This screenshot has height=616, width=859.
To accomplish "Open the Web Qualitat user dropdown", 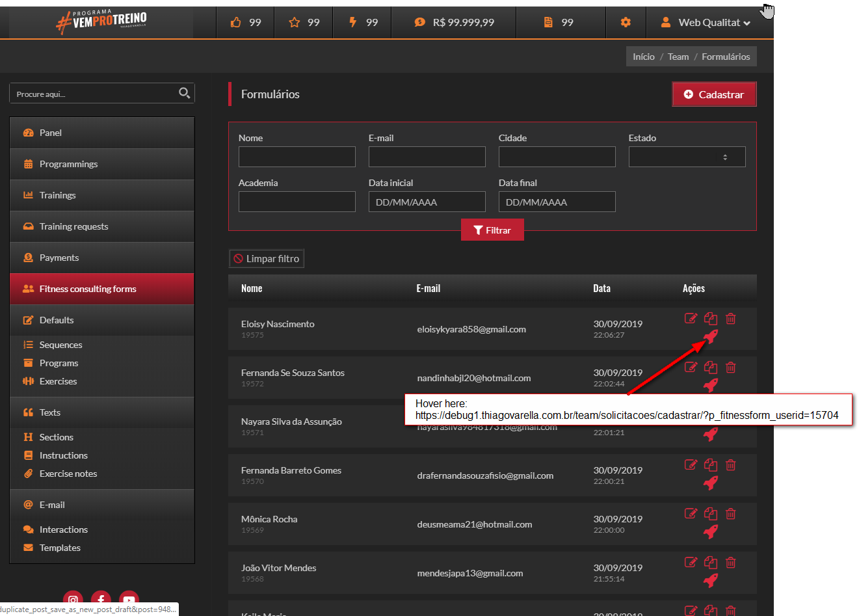I will 706,23.
